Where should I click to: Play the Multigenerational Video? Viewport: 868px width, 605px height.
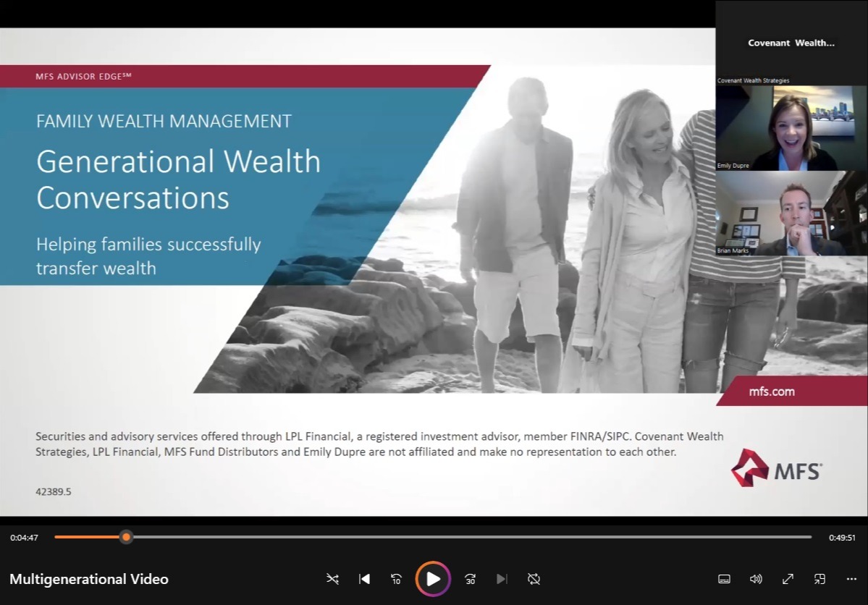pyautogui.click(x=433, y=579)
